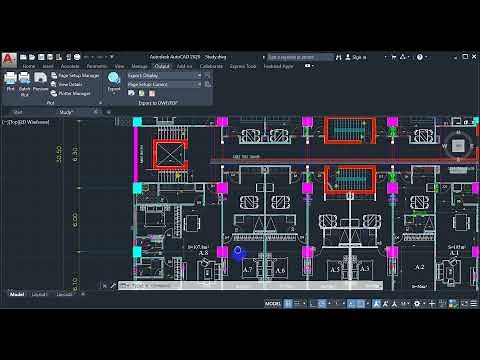Add a new layout with the plus tab

(x=83, y=294)
